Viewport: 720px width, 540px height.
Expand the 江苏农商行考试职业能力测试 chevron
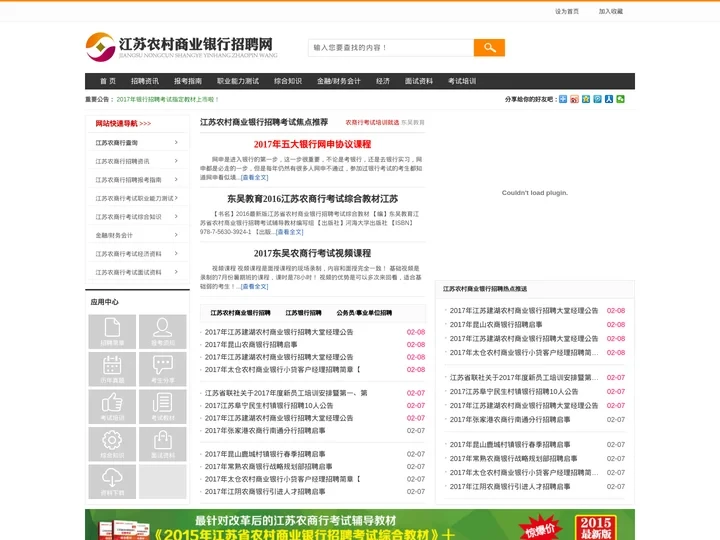point(176,198)
